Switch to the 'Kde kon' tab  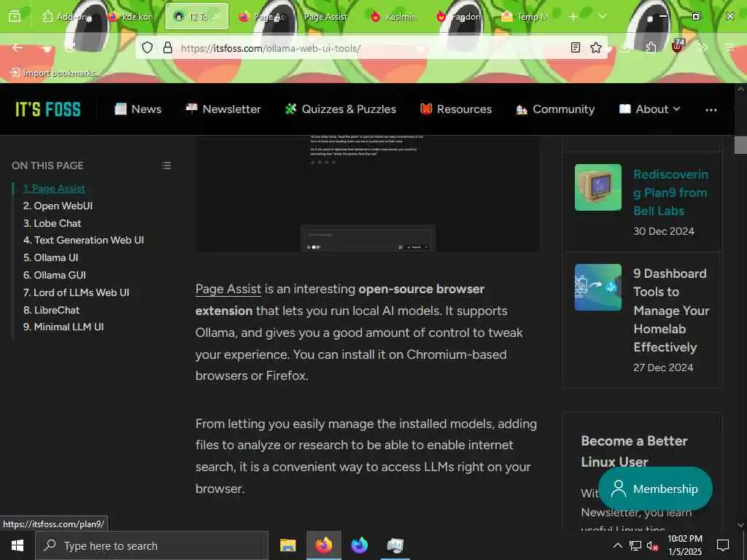pyautogui.click(x=131, y=17)
